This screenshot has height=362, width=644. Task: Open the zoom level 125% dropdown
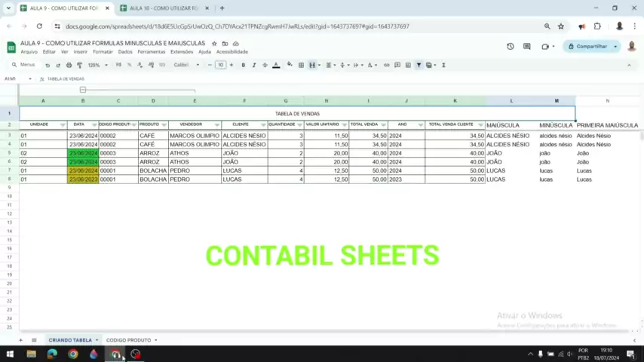click(97, 65)
